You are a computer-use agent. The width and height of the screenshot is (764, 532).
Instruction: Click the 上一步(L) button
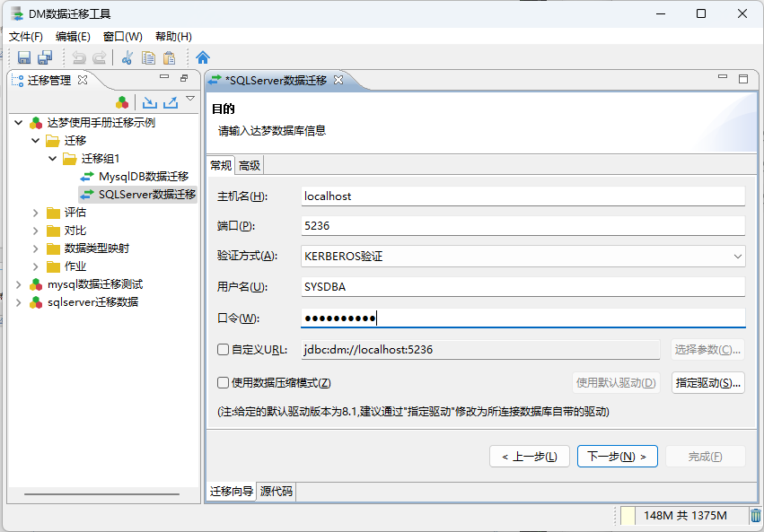click(x=530, y=457)
